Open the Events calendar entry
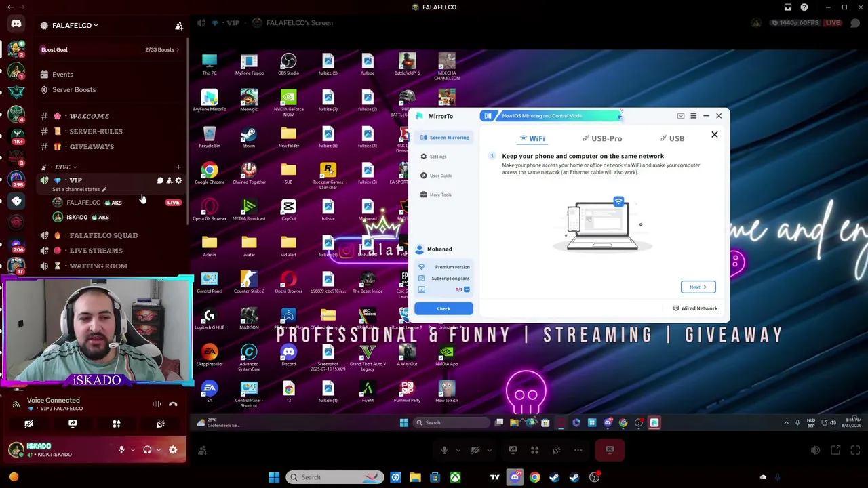 (x=62, y=75)
